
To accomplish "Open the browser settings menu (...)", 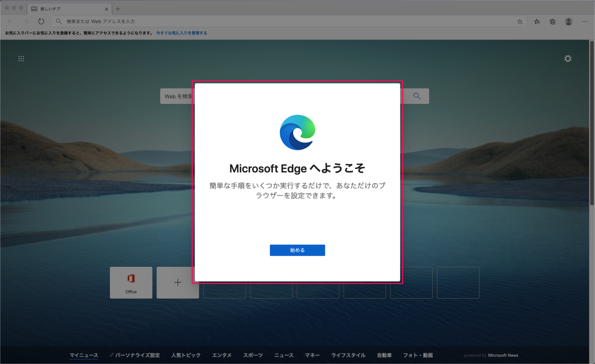I will click(x=585, y=21).
